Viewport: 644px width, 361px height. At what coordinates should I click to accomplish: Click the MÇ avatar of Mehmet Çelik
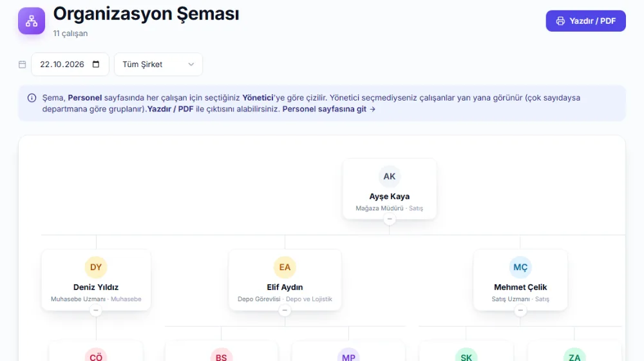point(520,268)
